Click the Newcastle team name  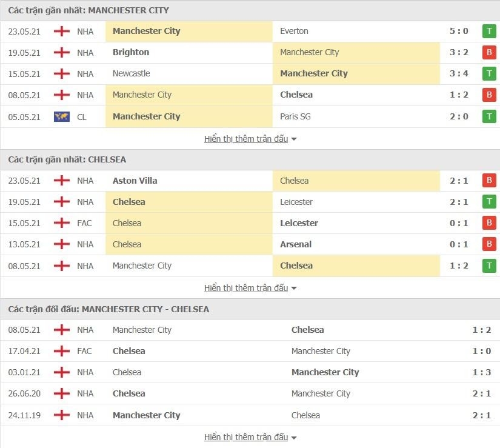(131, 74)
